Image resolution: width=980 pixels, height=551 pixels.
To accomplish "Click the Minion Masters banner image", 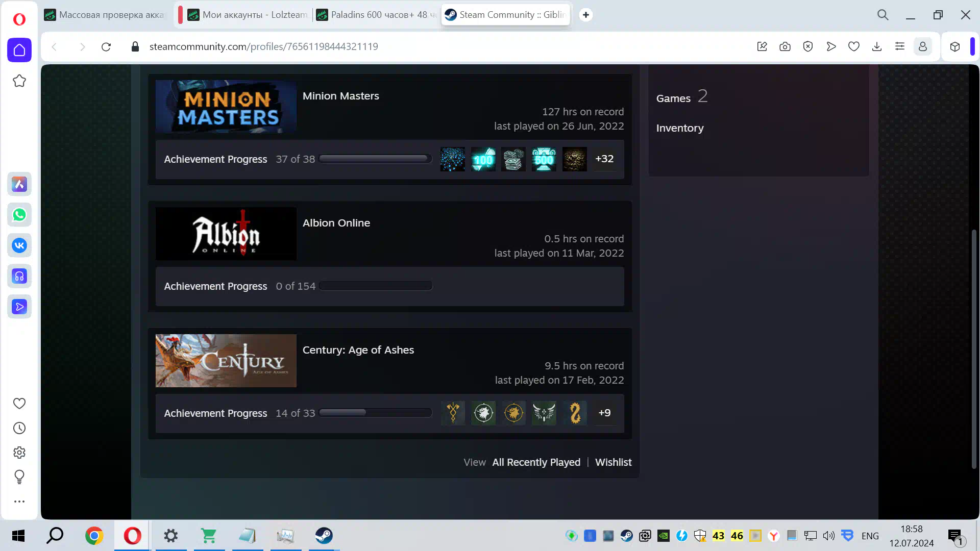I will point(226,107).
